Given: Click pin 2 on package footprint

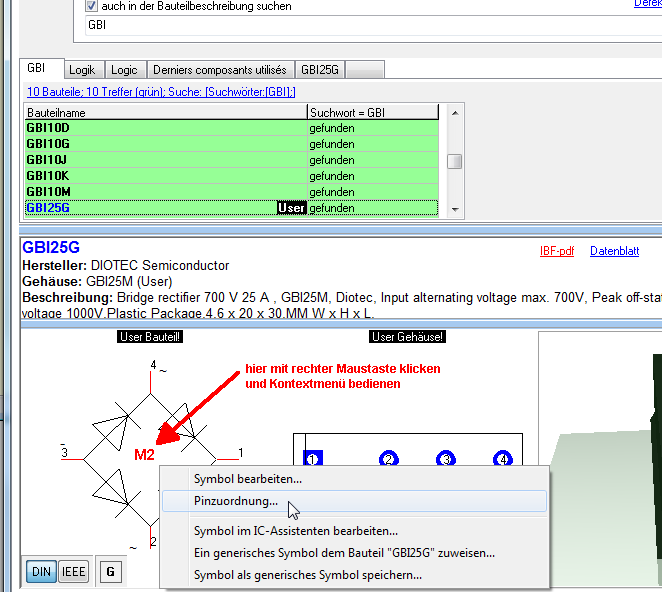Looking at the screenshot, I should point(388,459).
